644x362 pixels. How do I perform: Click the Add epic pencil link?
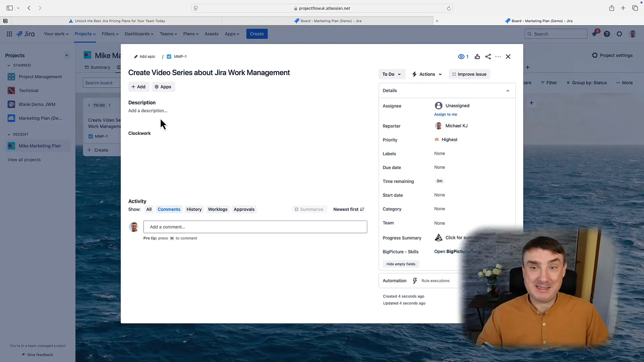(x=145, y=57)
